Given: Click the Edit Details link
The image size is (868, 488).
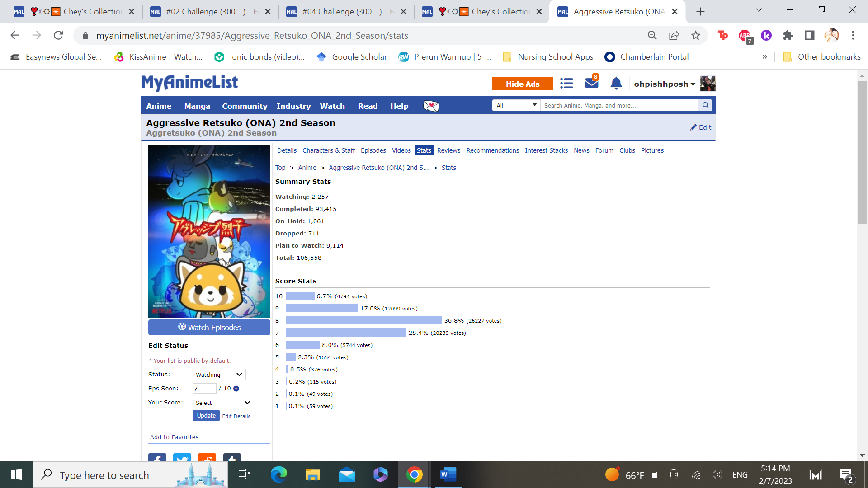Looking at the screenshot, I should coord(236,416).
